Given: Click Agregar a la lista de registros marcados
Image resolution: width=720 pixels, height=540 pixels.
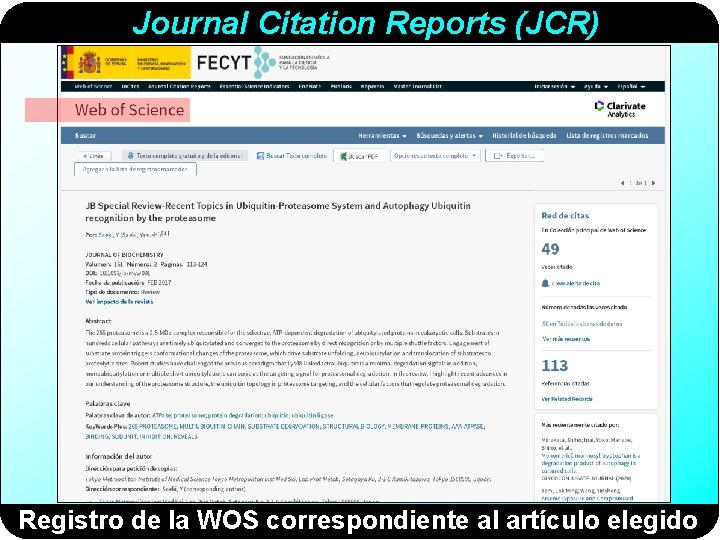Looking at the screenshot, I should [135, 169].
